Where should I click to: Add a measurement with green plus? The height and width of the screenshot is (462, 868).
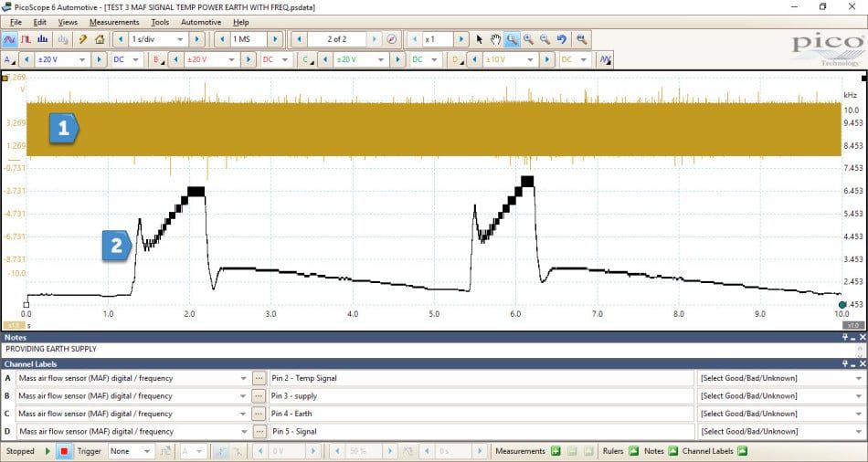pyautogui.click(x=556, y=451)
